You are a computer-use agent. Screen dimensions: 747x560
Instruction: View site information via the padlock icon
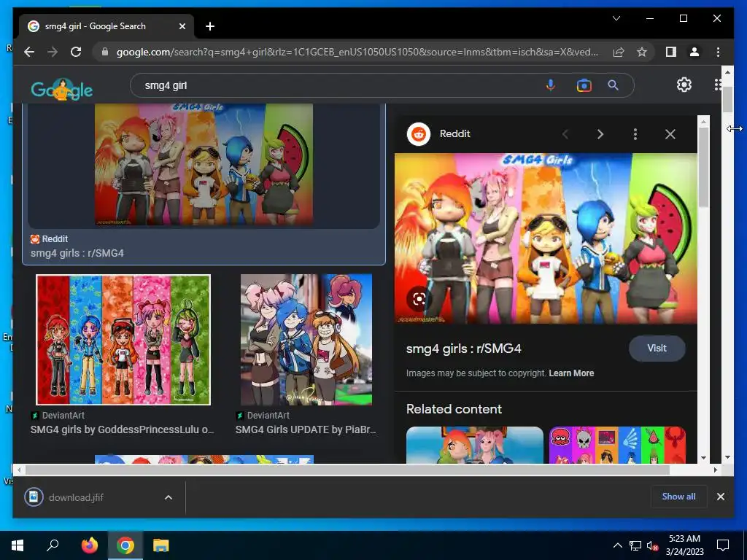105,52
